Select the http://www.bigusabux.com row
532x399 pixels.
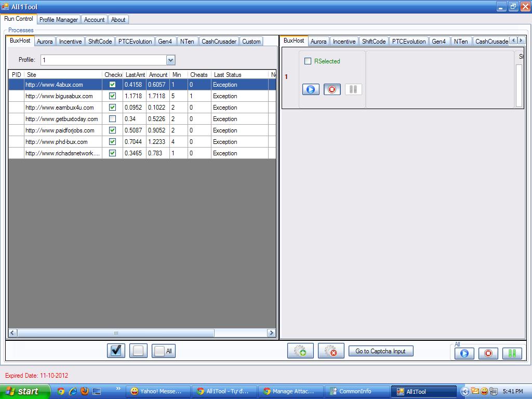point(142,96)
